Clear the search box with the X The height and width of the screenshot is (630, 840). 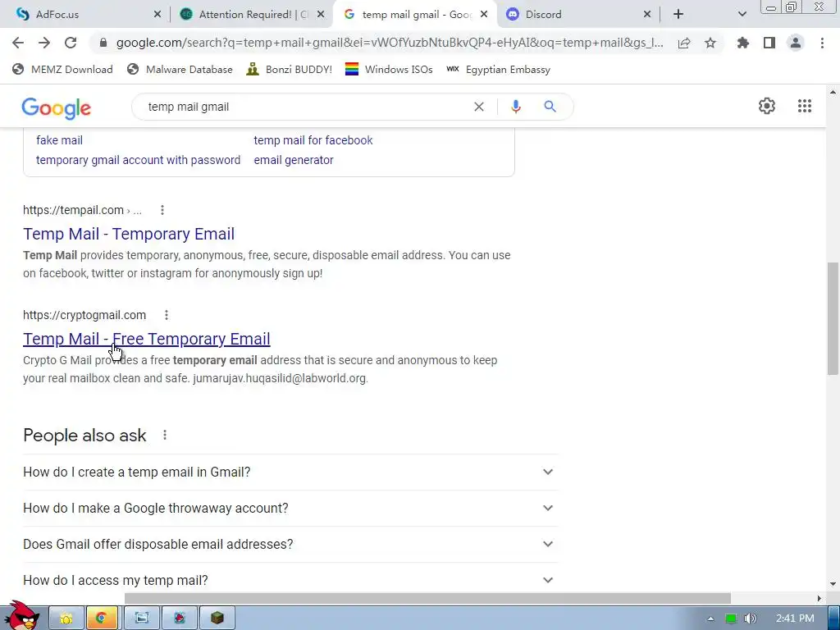(x=479, y=107)
